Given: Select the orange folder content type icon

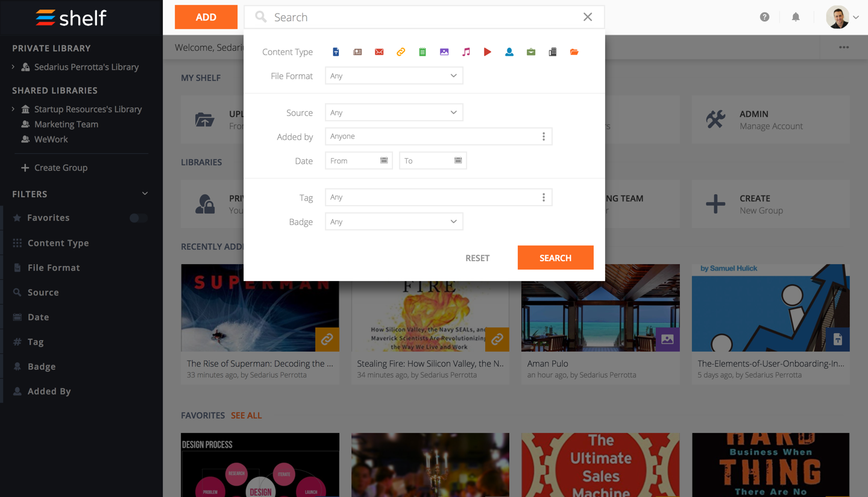Looking at the screenshot, I should click(574, 52).
